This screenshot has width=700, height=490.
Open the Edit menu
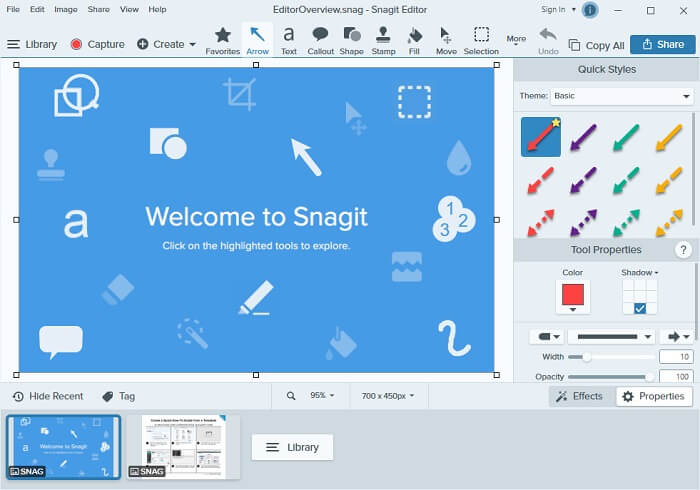[37, 9]
